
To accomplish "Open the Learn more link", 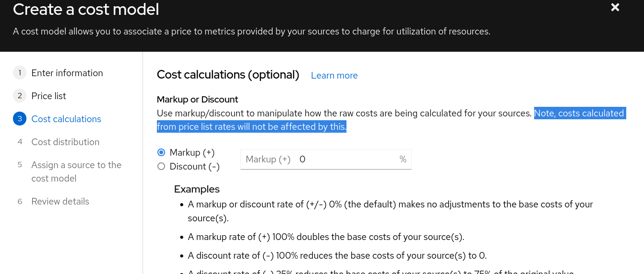I will point(334,76).
